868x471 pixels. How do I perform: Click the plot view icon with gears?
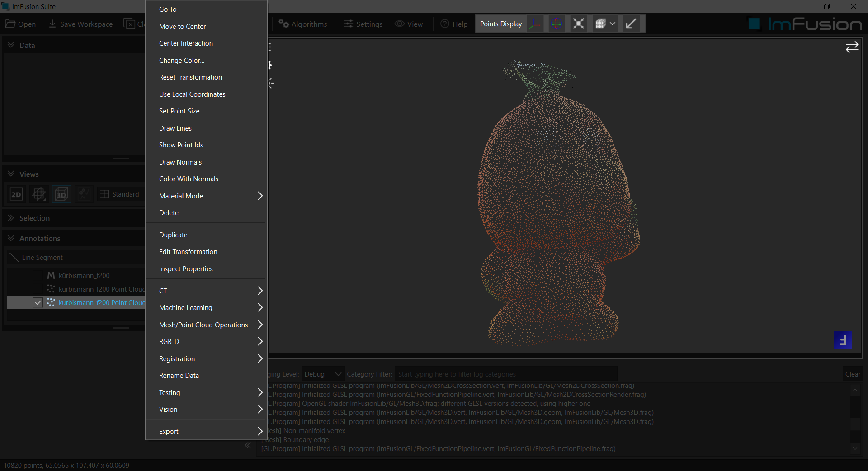coord(84,194)
